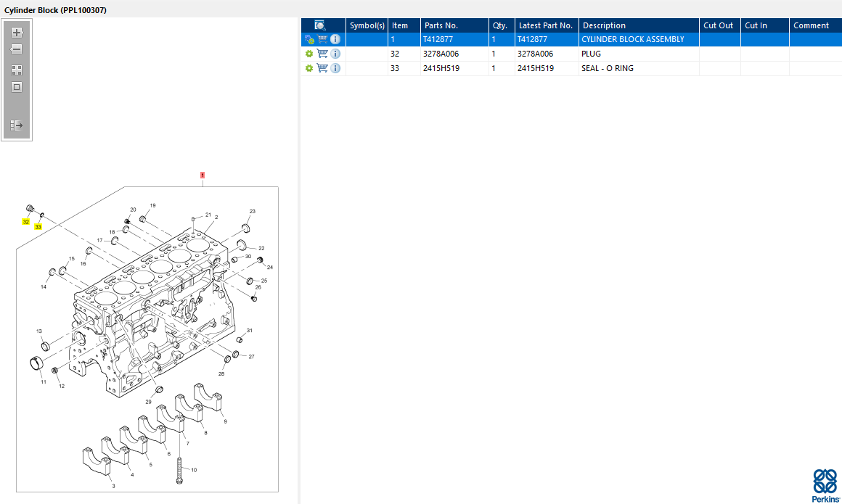Click the assembly gear icon for T412877 row

click(309, 39)
